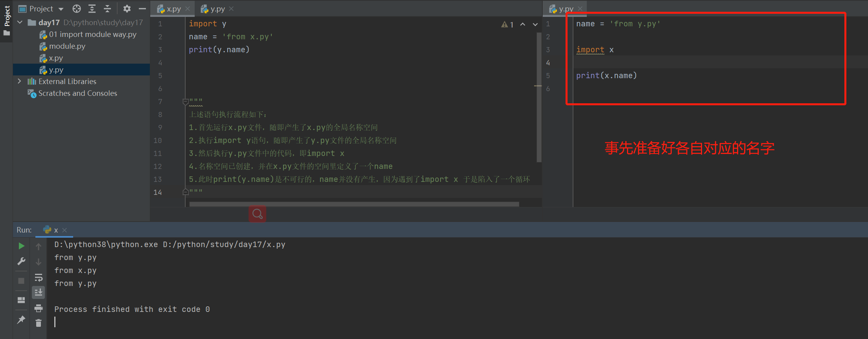Select 01 import module way.py file
The width and height of the screenshot is (868, 339).
point(88,35)
